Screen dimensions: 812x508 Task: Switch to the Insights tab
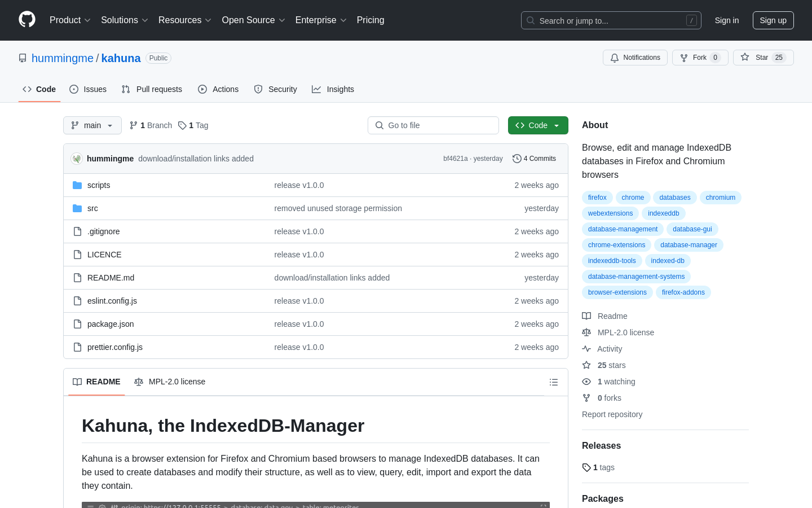(x=333, y=89)
